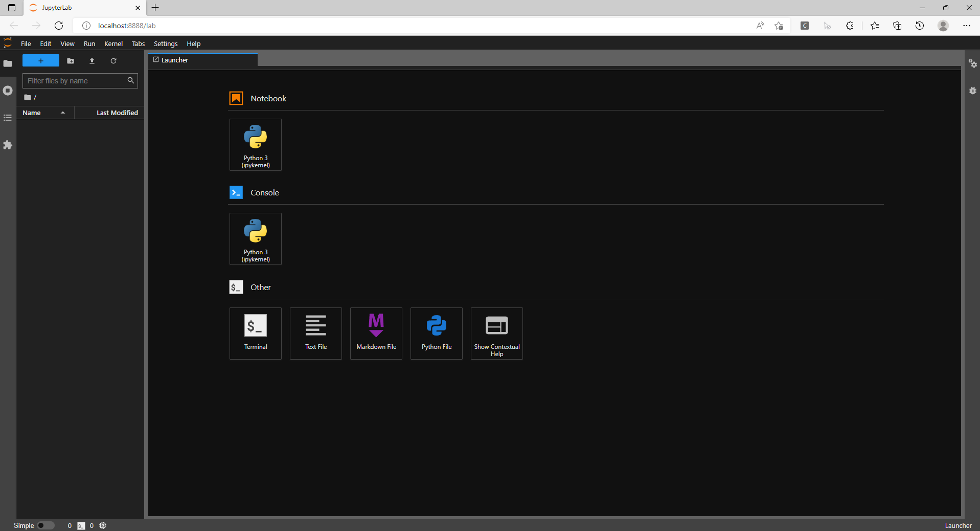Open the Run menu
The height and width of the screenshot is (531, 980).
point(89,43)
